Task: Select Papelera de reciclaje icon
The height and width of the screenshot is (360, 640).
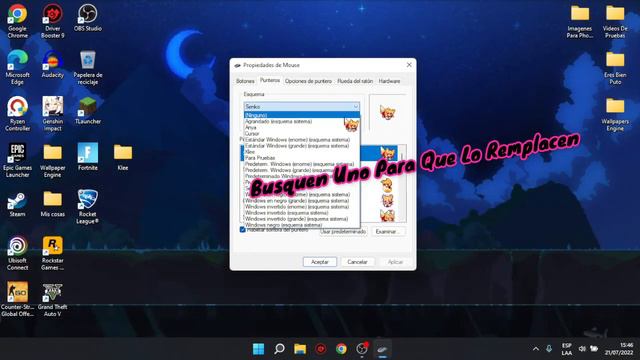Action: pos(88,67)
